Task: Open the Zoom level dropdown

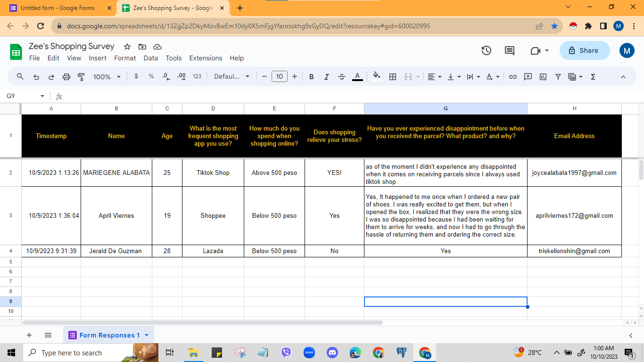Action: pos(107,76)
